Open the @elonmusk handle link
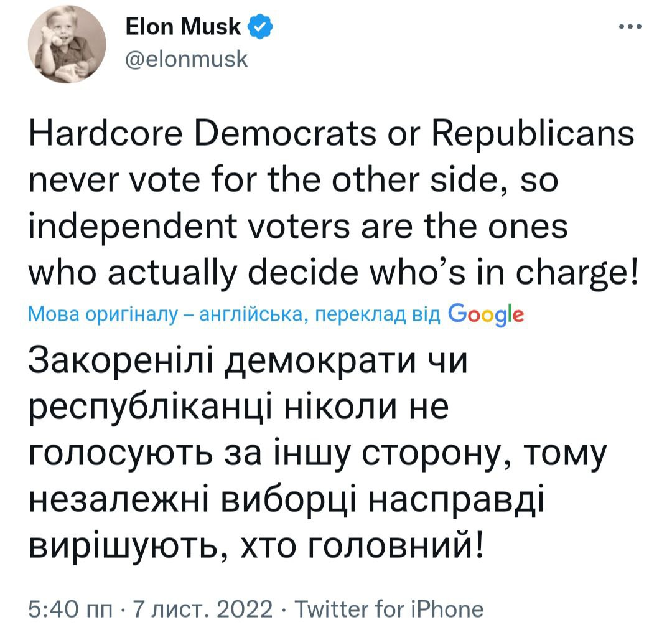Image resolution: width=672 pixels, height=640 pixels. click(x=186, y=59)
